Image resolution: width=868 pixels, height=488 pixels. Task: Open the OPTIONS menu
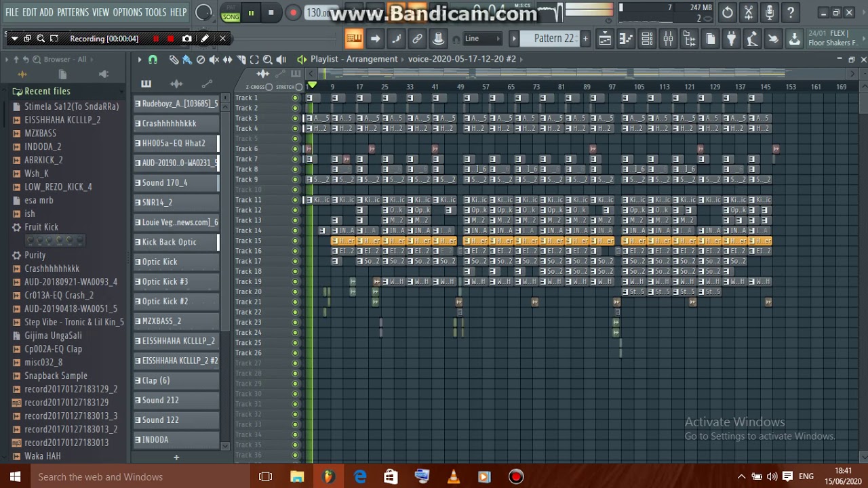coord(127,12)
